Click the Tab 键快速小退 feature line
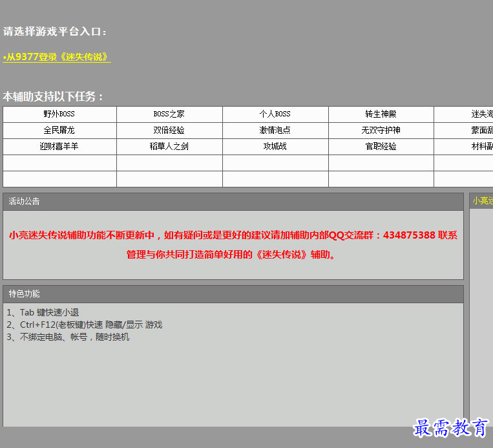 (43, 312)
